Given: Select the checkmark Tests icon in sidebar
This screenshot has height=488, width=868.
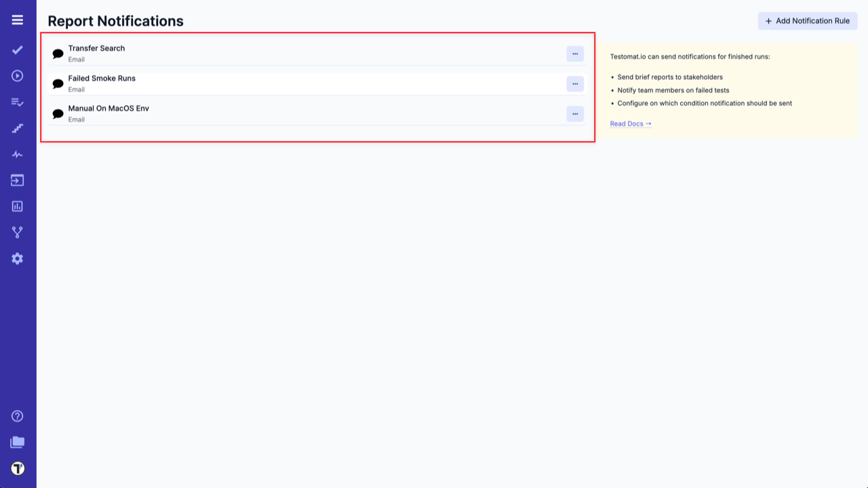Looking at the screenshot, I should coord(18,50).
